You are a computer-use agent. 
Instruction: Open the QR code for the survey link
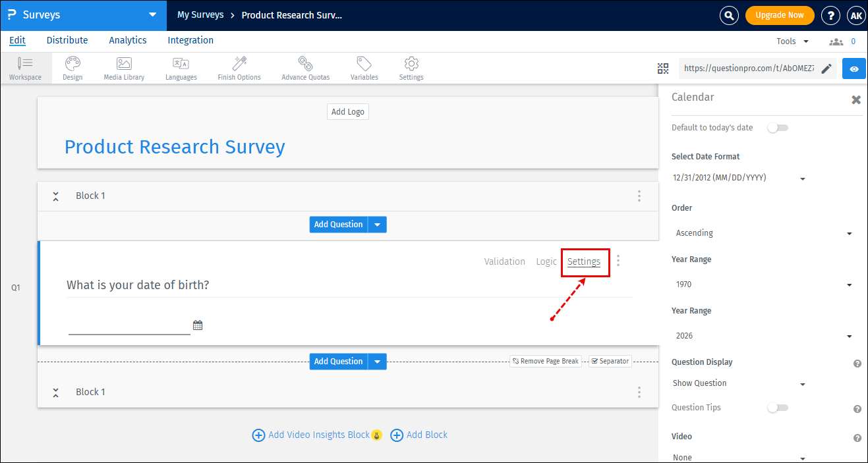[662, 68]
